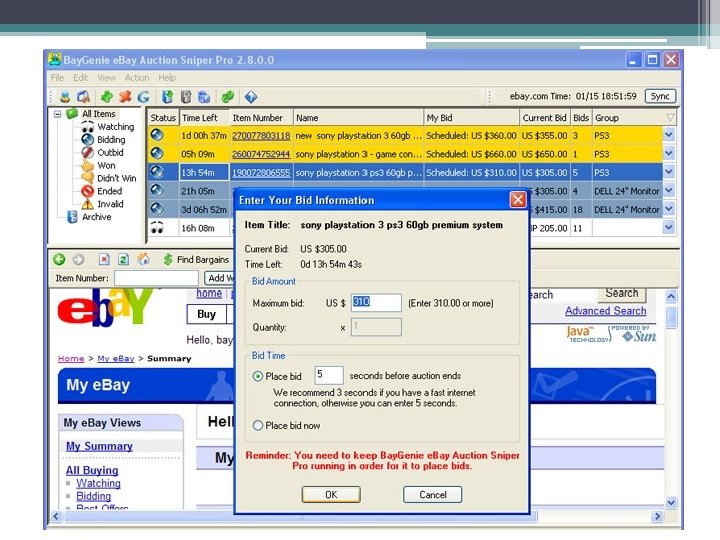Click the green refresh-all toolbar icon
The height and width of the screenshot is (540, 720).
pos(228,97)
